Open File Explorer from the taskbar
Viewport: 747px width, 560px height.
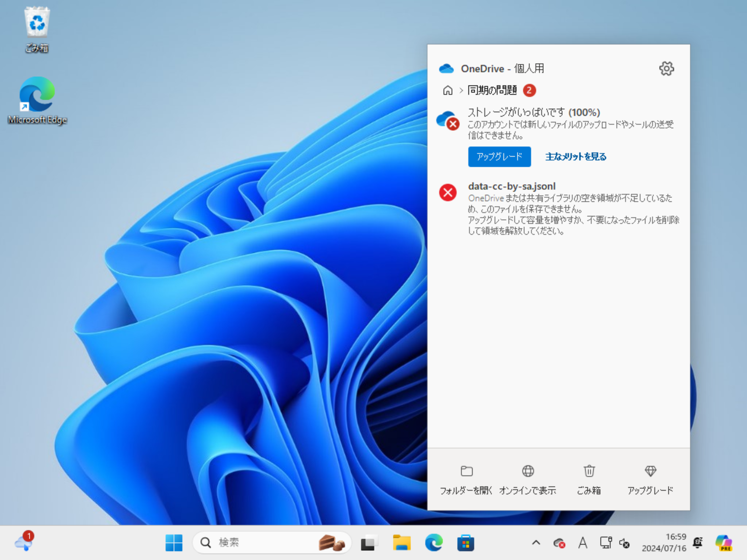401,542
